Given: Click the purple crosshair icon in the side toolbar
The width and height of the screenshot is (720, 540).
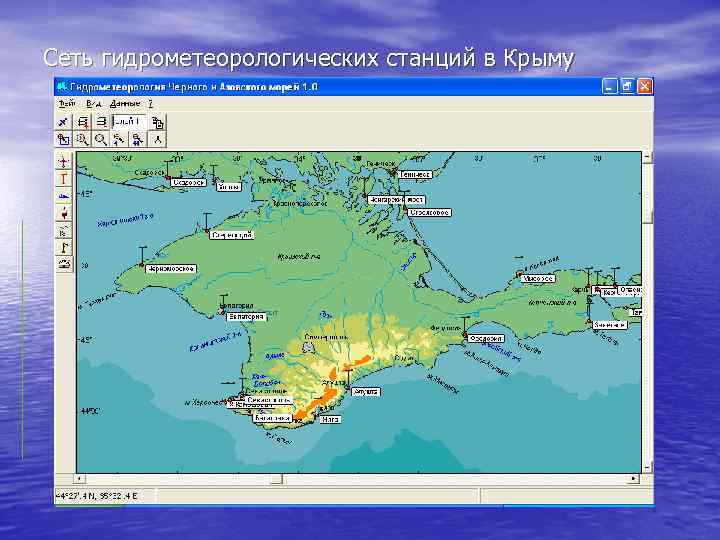Looking at the screenshot, I should (64, 162).
